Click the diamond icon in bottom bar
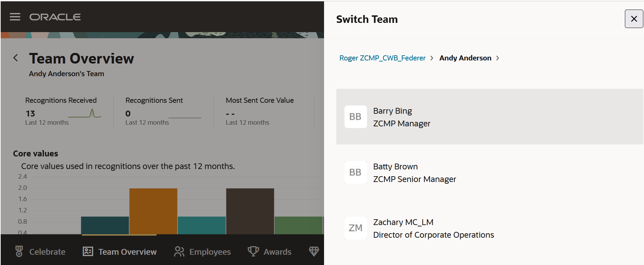This screenshot has height=265, width=644. [x=314, y=251]
